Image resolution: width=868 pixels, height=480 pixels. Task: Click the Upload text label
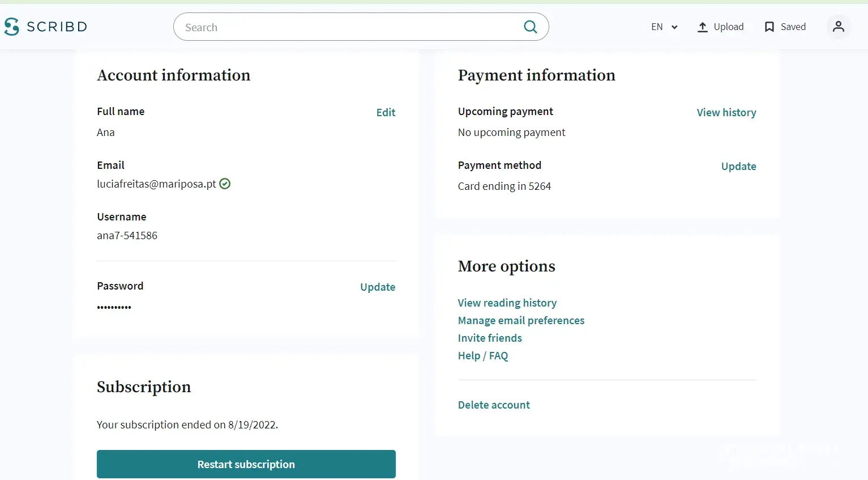(x=728, y=27)
